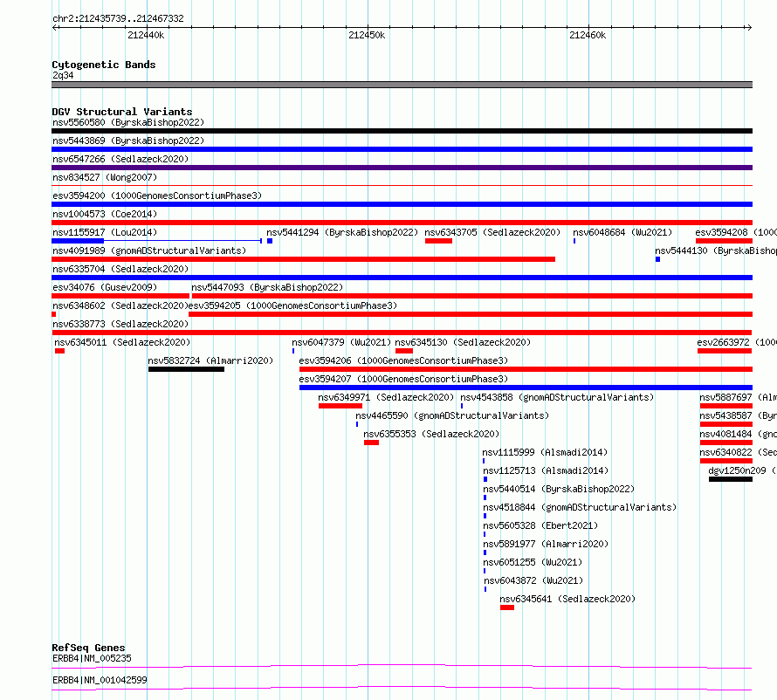Click the red bar under nsv6343705

tap(438, 241)
